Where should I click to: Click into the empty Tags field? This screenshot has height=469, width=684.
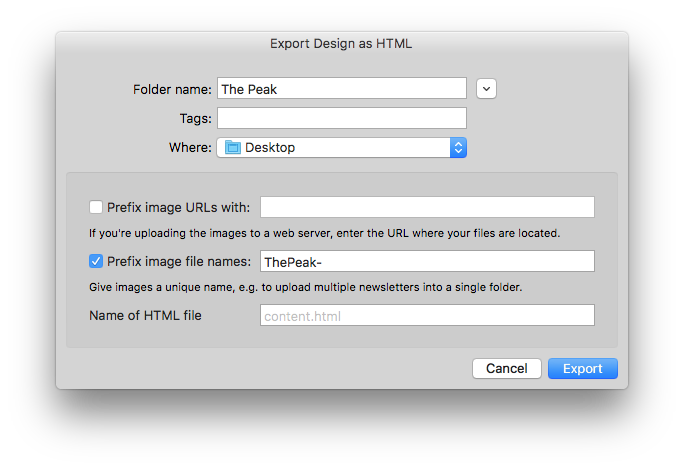(x=342, y=118)
